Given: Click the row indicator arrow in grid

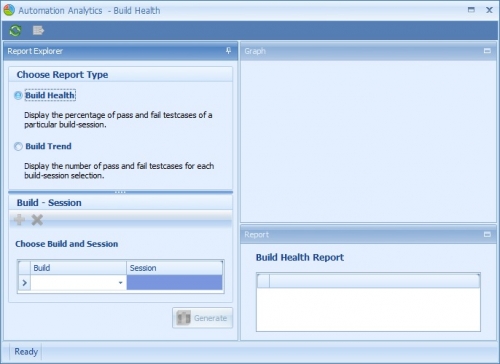Looking at the screenshot, I should 24,283.
